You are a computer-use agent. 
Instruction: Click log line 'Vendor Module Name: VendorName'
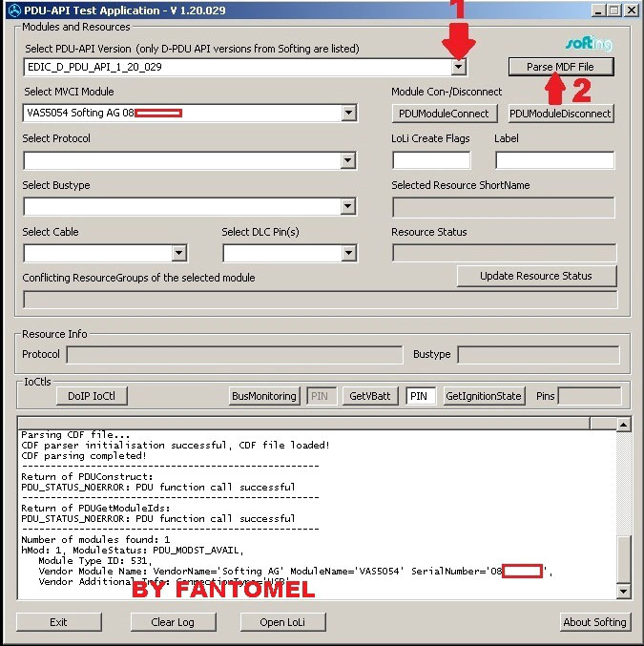[295, 572]
